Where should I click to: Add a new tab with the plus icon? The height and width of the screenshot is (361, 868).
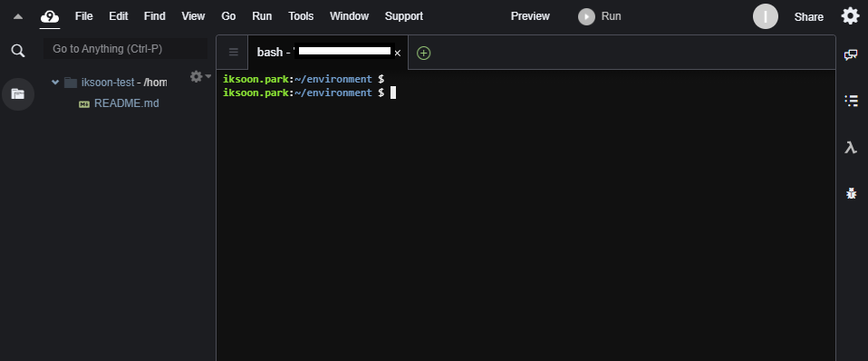423,53
